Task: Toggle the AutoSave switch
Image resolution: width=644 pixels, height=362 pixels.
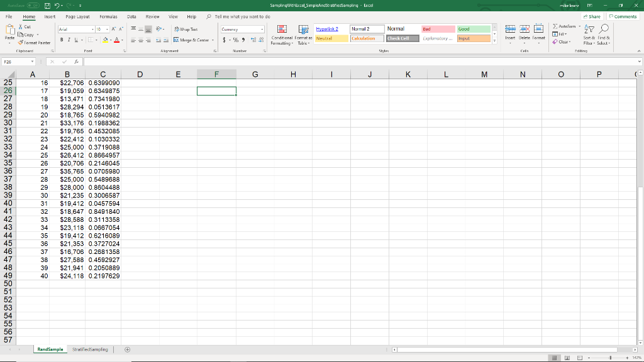Action: coord(33,5)
